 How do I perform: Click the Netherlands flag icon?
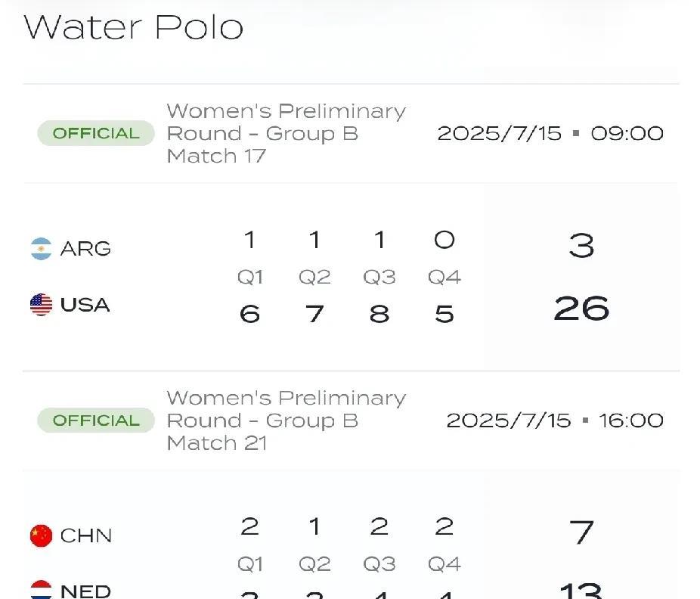[41, 590]
